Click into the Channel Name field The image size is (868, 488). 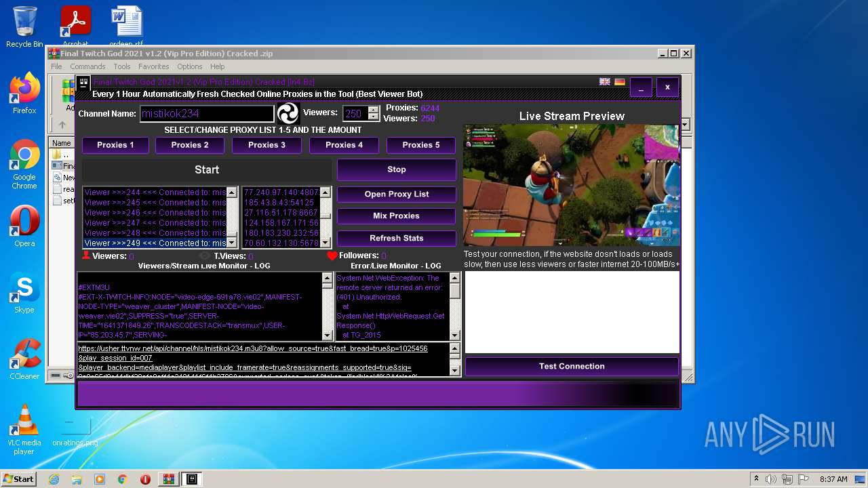click(x=207, y=113)
